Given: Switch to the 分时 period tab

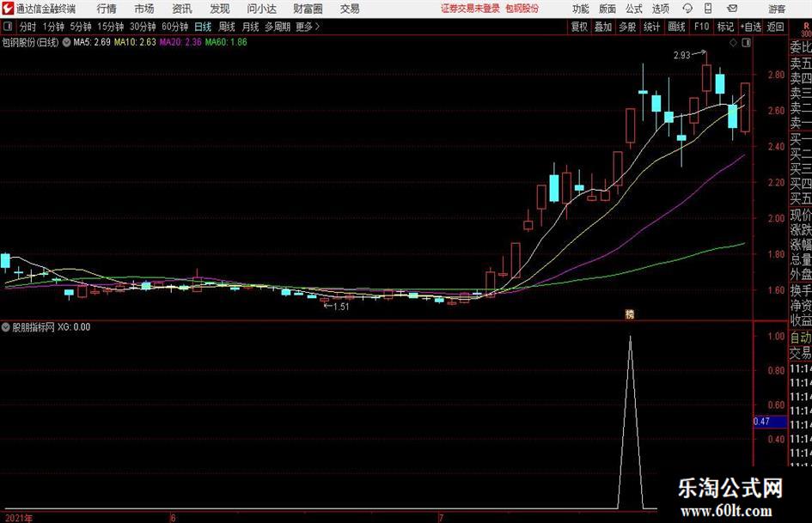Looking at the screenshot, I should (27, 27).
